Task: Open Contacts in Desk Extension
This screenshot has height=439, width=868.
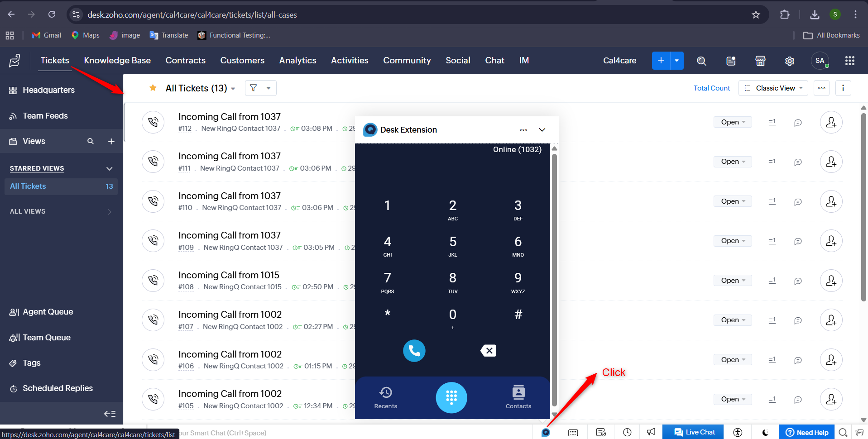Action: [x=518, y=397]
